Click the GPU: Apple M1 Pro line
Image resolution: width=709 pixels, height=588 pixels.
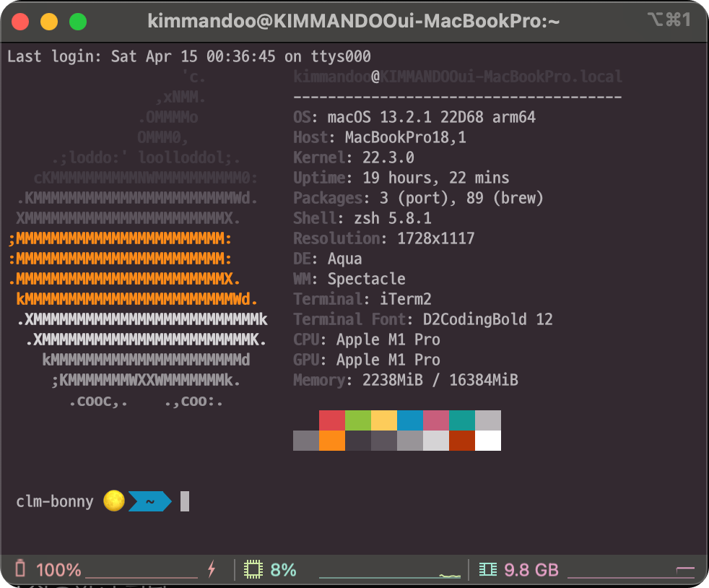(366, 360)
